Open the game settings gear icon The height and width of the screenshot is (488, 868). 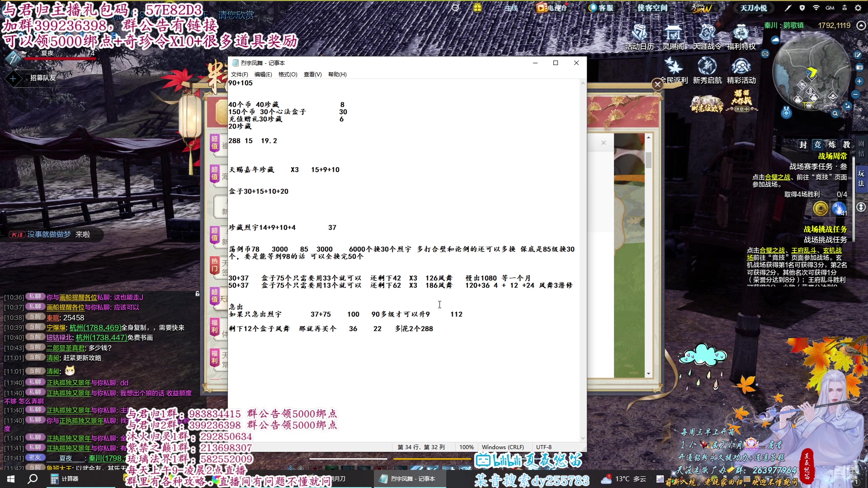click(858, 8)
